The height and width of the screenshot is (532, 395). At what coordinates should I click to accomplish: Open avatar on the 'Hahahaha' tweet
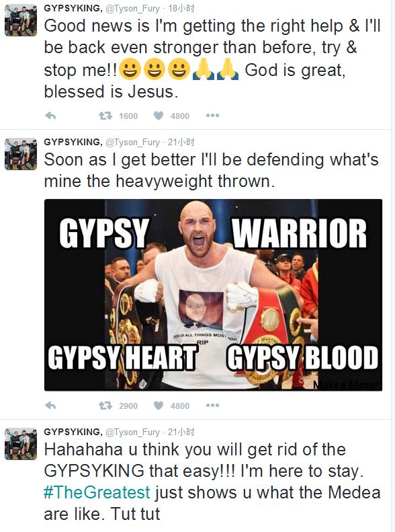pos(21,444)
